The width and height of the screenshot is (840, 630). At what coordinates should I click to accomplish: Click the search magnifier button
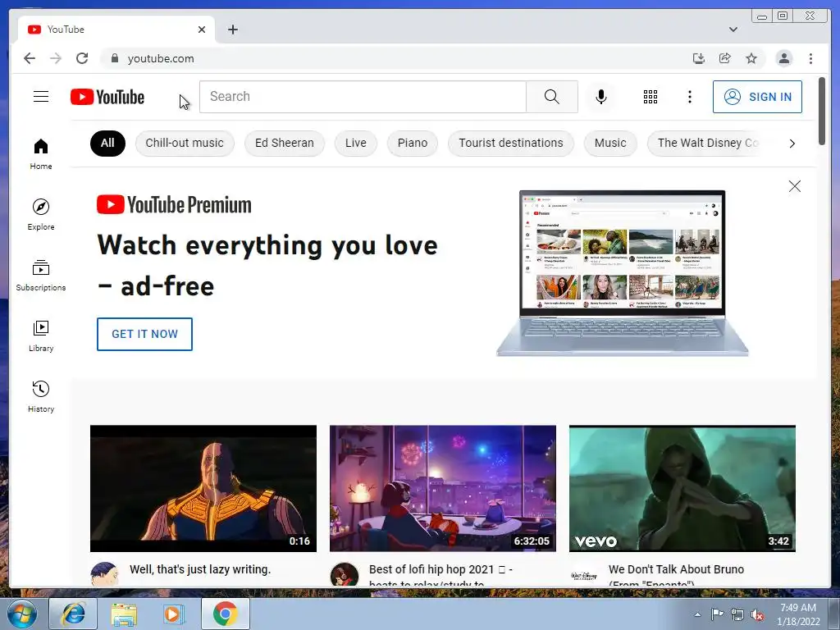(x=552, y=97)
